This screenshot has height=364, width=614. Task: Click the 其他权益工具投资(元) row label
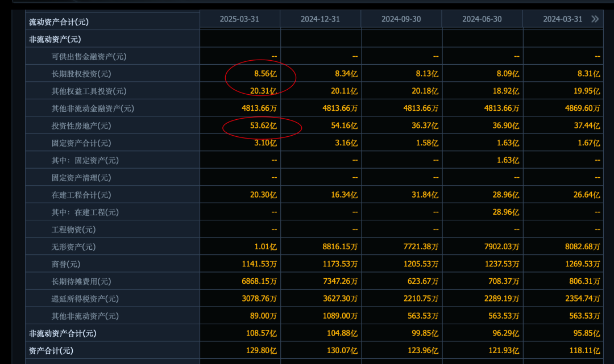coord(89,91)
